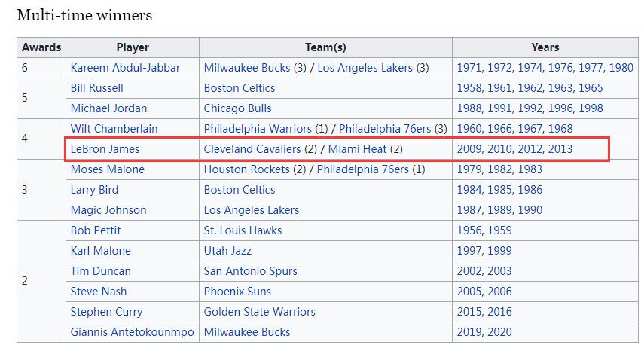Open the Steve Nash link
This screenshot has width=644, height=348.
(99, 292)
